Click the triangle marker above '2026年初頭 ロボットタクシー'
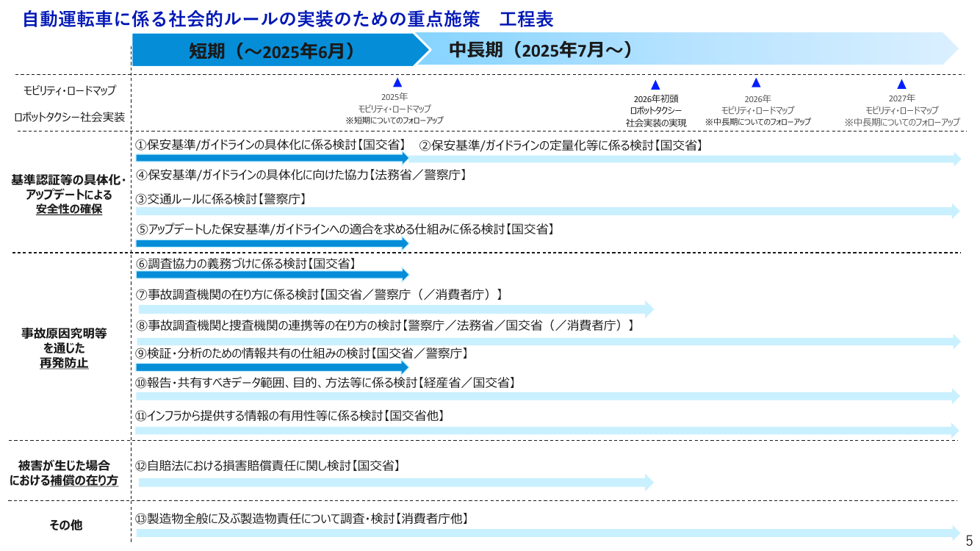 coord(655,85)
